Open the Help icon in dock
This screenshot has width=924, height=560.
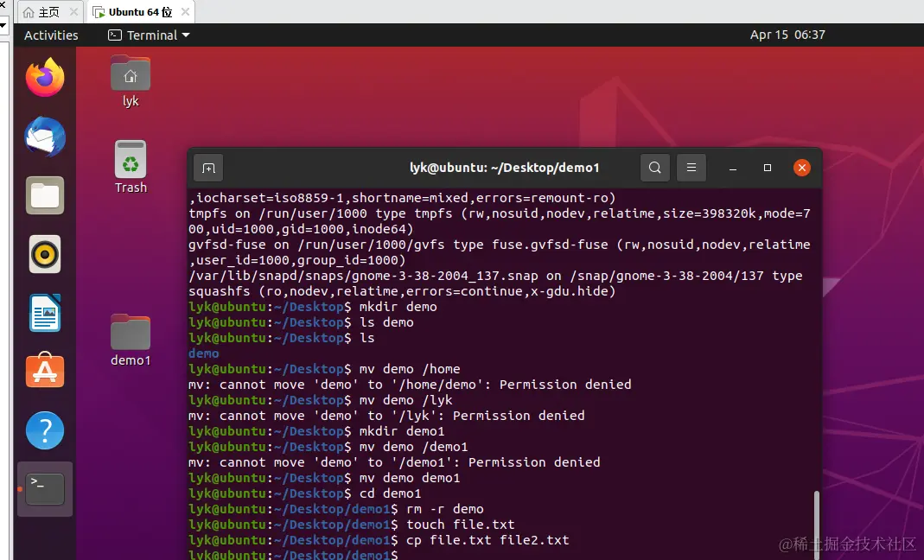pyautogui.click(x=45, y=430)
